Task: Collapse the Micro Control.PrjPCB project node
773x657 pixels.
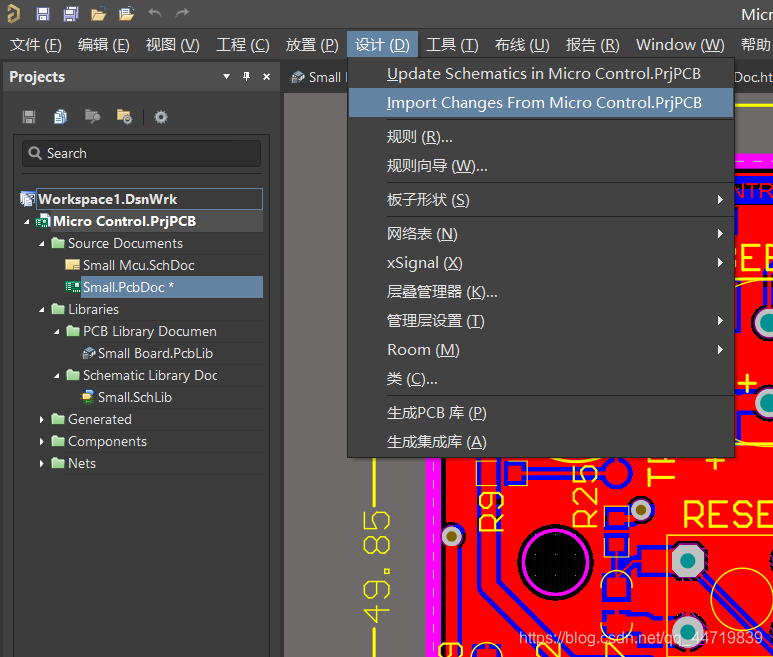Action: coord(27,222)
